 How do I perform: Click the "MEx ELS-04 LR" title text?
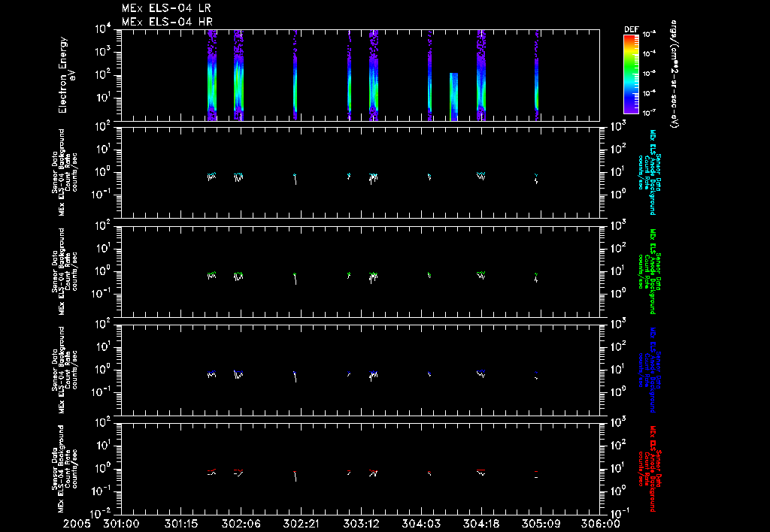[x=166, y=8]
